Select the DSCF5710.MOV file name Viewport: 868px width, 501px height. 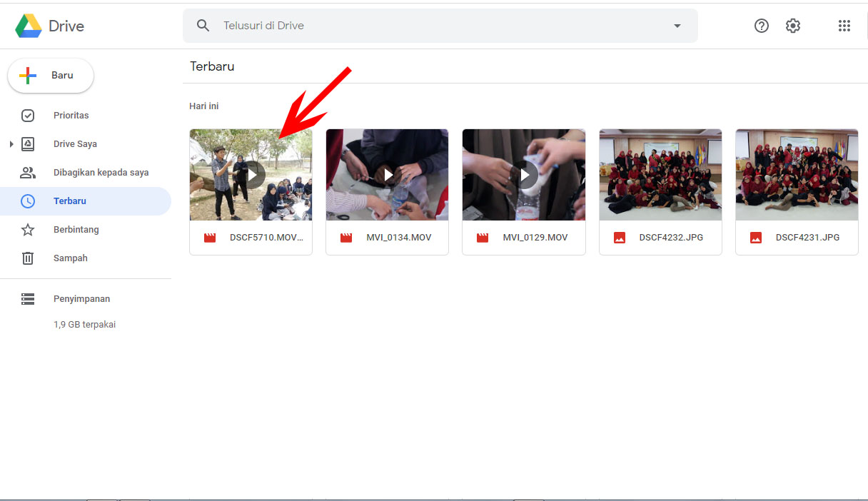pos(266,238)
